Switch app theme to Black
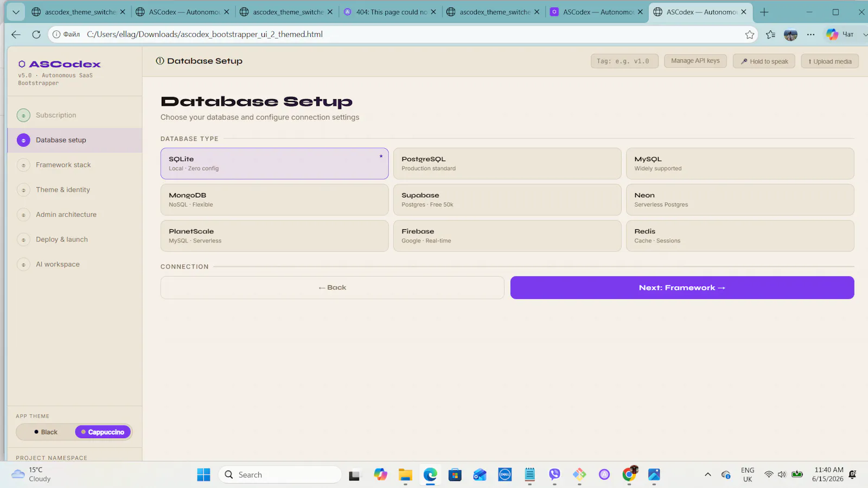Image resolution: width=868 pixels, height=488 pixels. click(46, 432)
